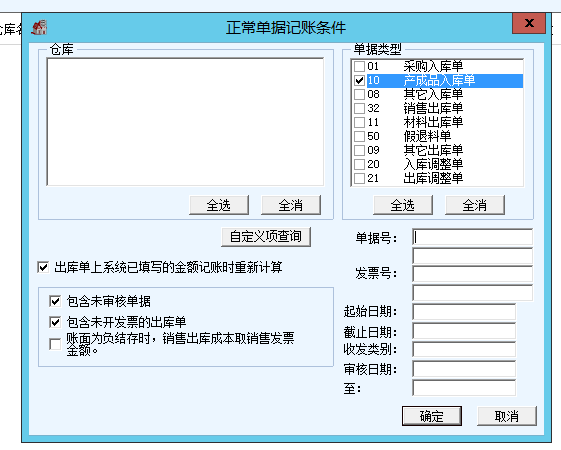Uncheck the 10 产成品入库单 checkbox
The image size is (561, 450).
pos(359,80)
